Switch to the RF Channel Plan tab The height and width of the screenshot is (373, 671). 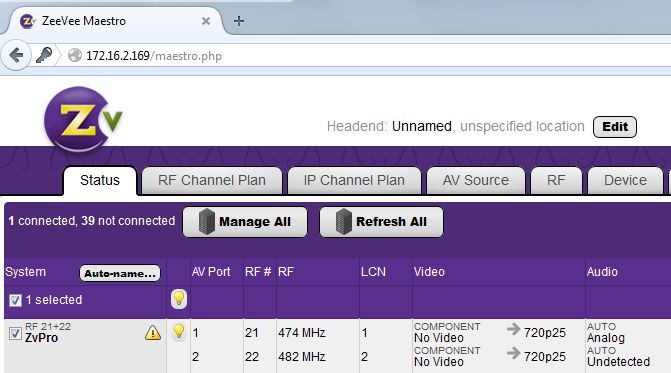pos(212,181)
